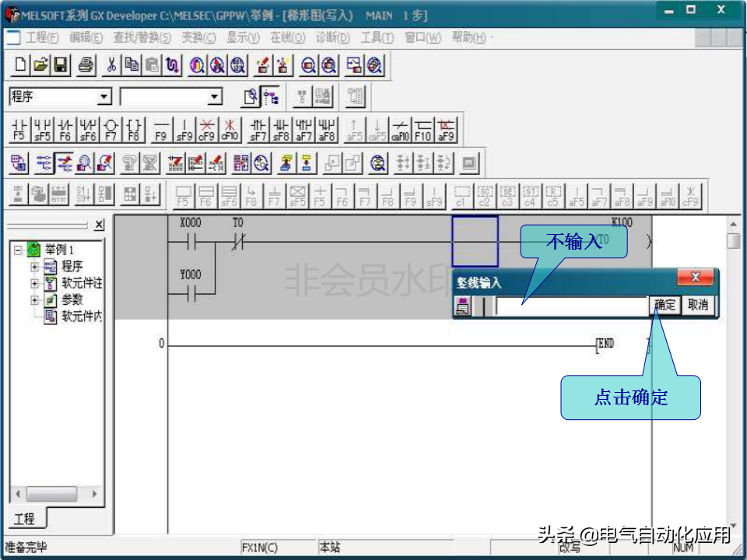Screen dimensions: 747x560
Task: Select delete line aF9 tool
Action: (446, 130)
